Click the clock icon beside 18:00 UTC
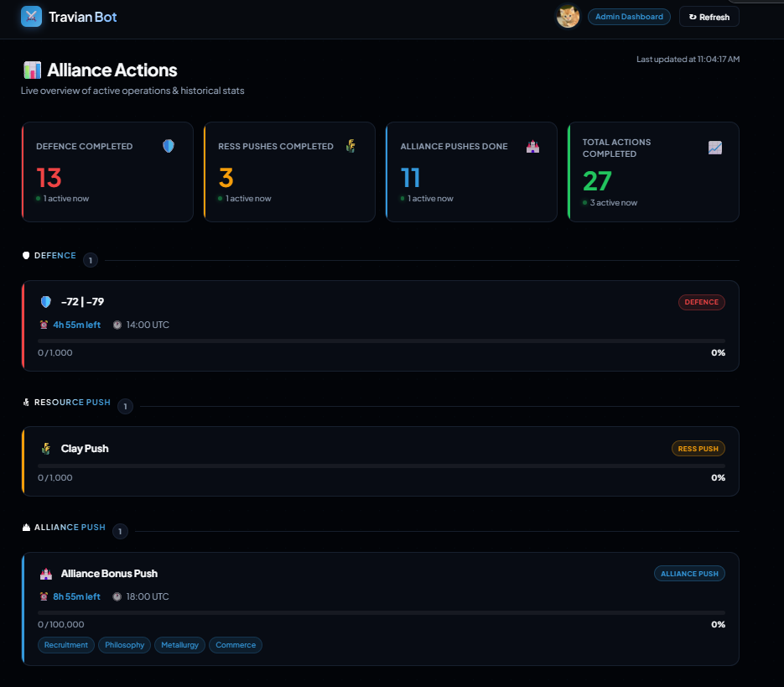784x687 pixels. (117, 596)
